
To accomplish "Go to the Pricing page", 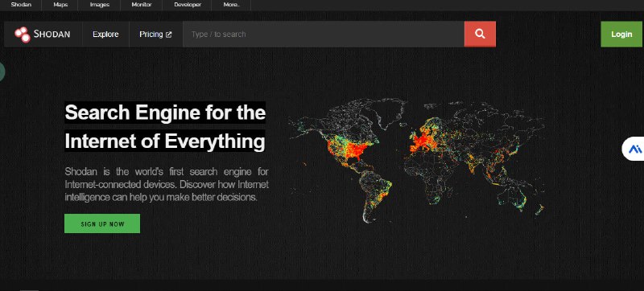I will [x=151, y=35].
